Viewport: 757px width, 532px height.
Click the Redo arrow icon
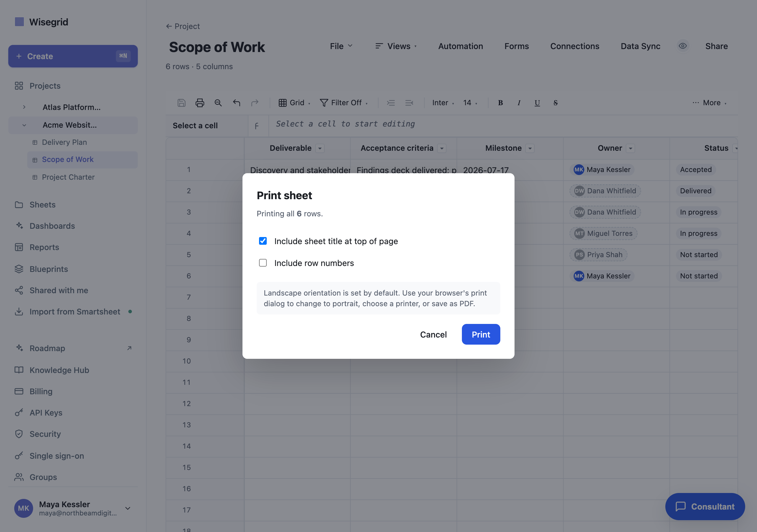(x=255, y=103)
